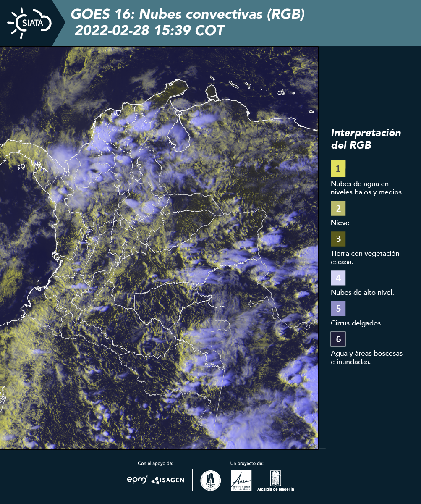Click the "Con el apoyo de:" caption
The image size is (421, 504).
tap(155, 463)
